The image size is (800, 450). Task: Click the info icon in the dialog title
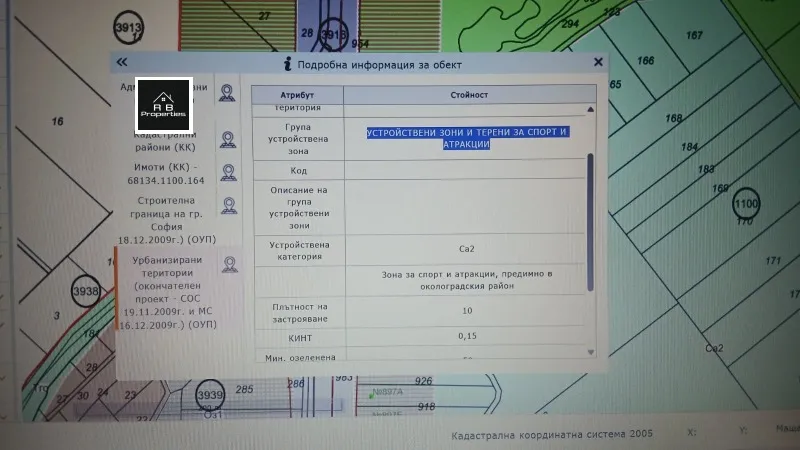point(289,64)
